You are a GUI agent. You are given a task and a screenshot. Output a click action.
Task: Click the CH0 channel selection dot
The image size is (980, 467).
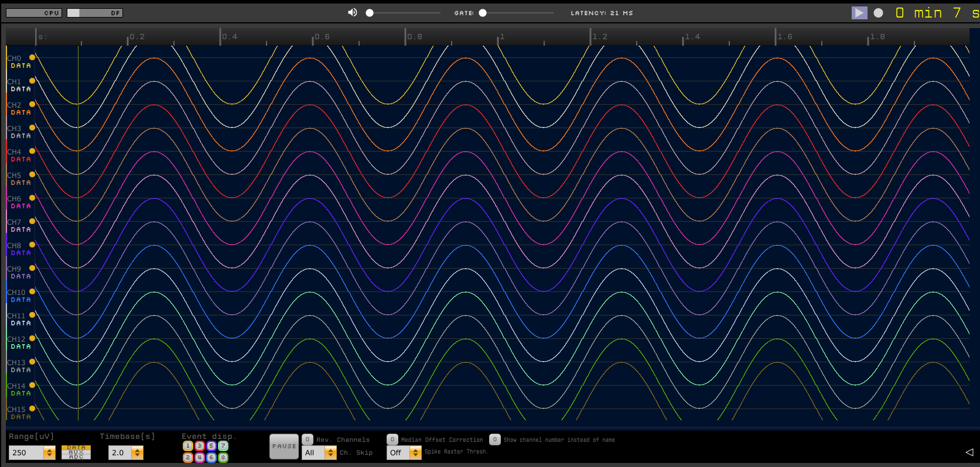pyautogui.click(x=32, y=57)
